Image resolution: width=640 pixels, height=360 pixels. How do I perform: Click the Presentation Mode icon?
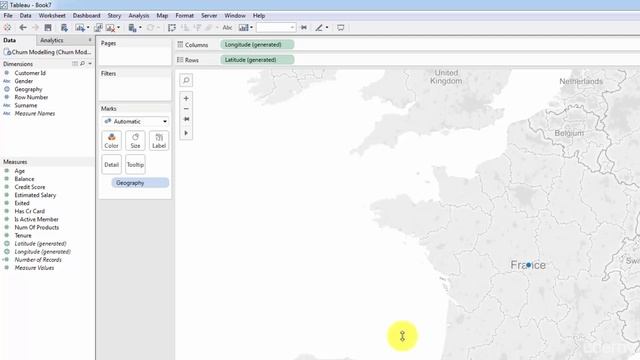(340, 27)
